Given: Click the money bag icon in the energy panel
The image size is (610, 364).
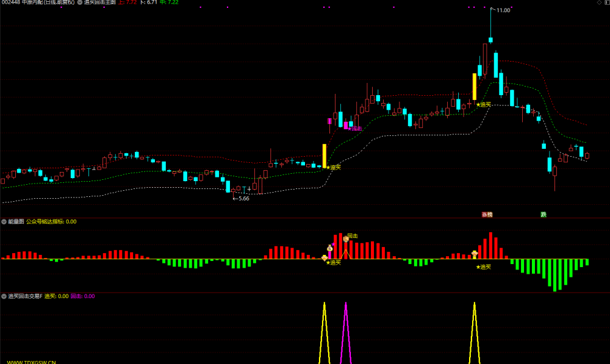Looking at the screenshot, I should 329,248.
